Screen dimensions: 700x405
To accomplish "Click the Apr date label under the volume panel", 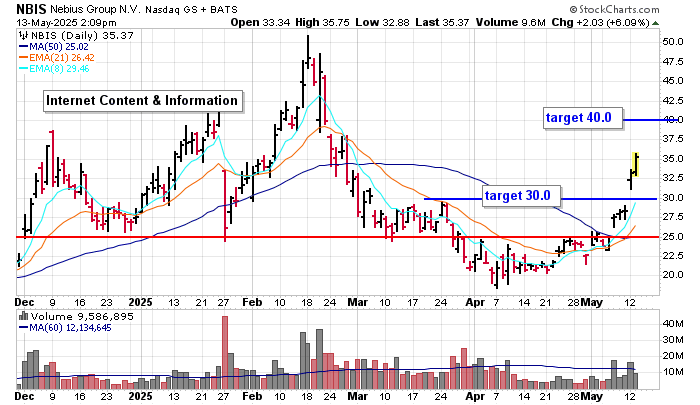I will [x=475, y=396].
